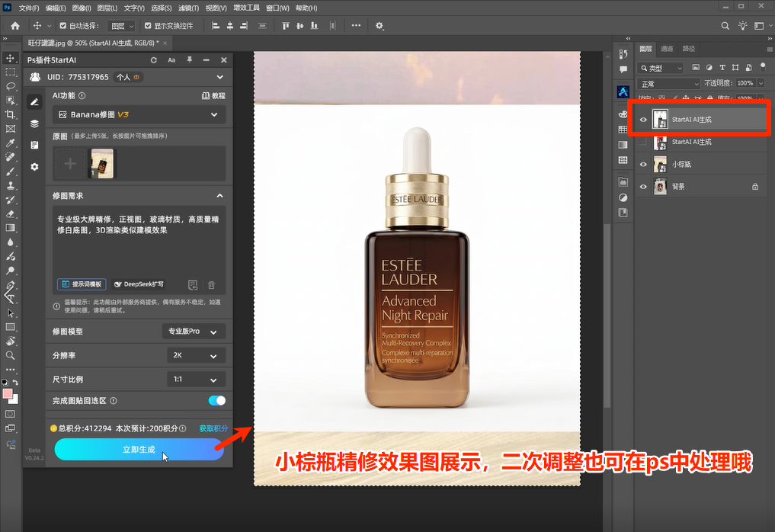The width and height of the screenshot is (775, 532).
Task: Switch to the 路径 tab
Action: pos(688,49)
